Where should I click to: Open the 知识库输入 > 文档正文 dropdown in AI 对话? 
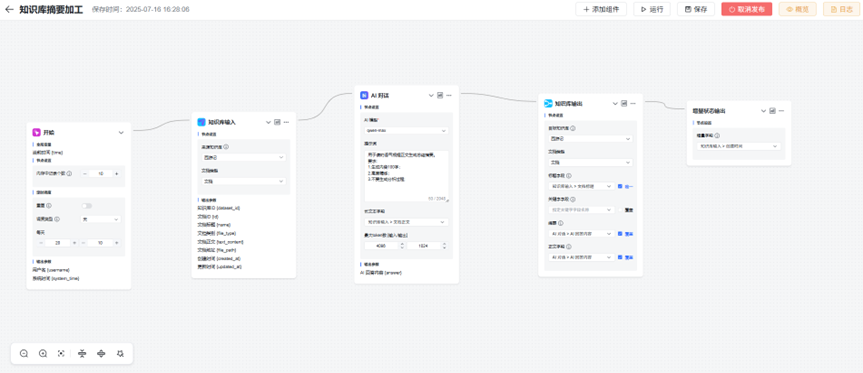(x=406, y=222)
